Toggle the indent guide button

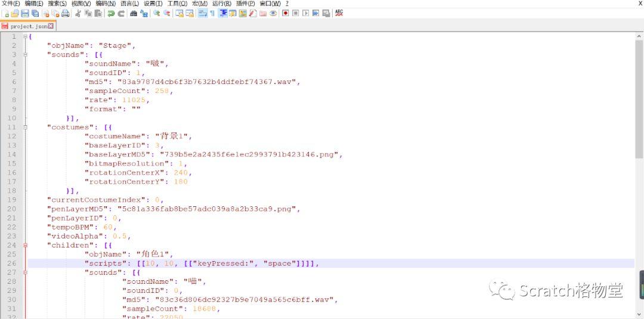tap(224, 13)
